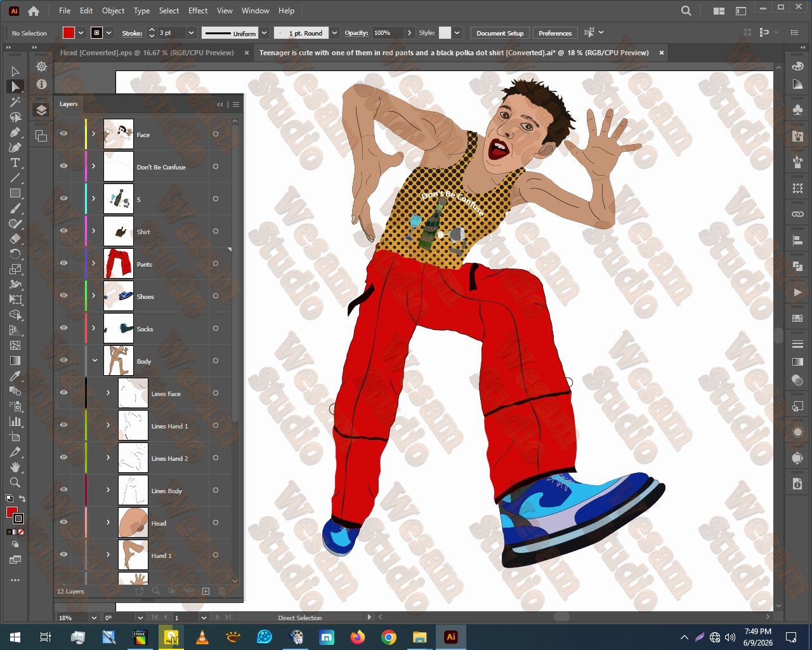Select the Free Transform tool
This screenshot has width=812, height=650.
pyautogui.click(x=15, y=300)
